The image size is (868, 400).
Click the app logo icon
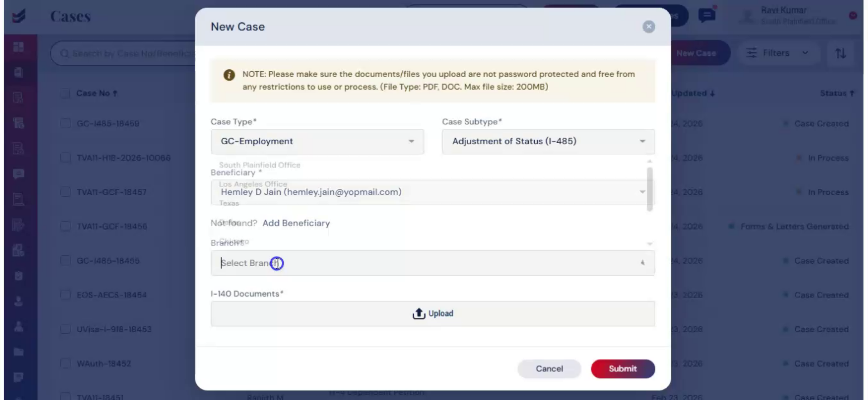click(19, 16)
